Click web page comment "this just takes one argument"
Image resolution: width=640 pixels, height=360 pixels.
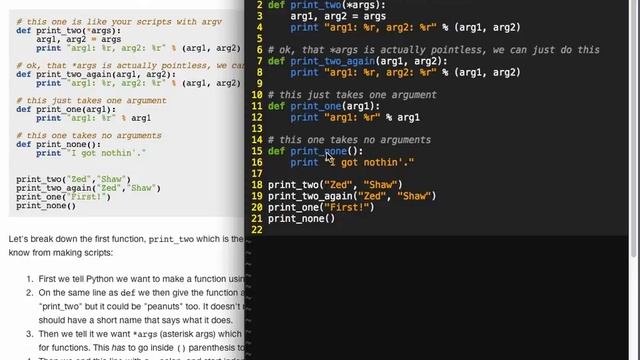[x=91, y=101]
